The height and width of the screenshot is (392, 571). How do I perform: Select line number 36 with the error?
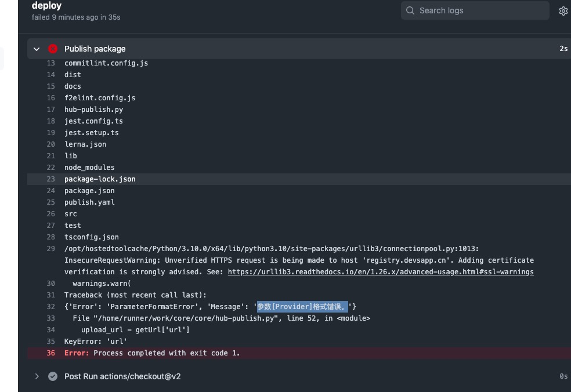52,353
